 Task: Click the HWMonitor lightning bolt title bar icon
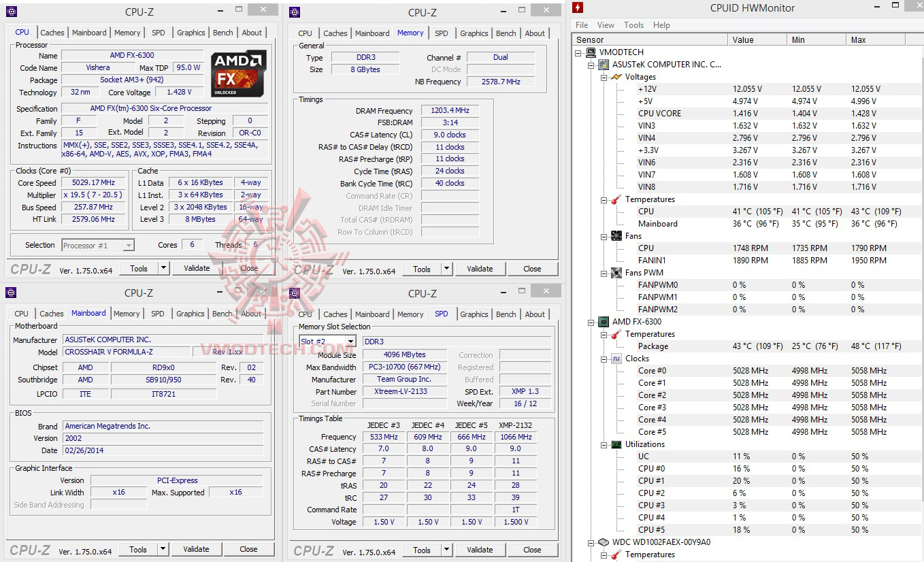click(x=578, y=8)
